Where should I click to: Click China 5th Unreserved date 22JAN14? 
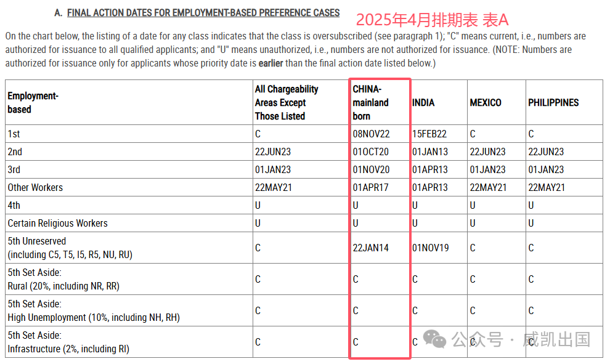tap(371, 248)
